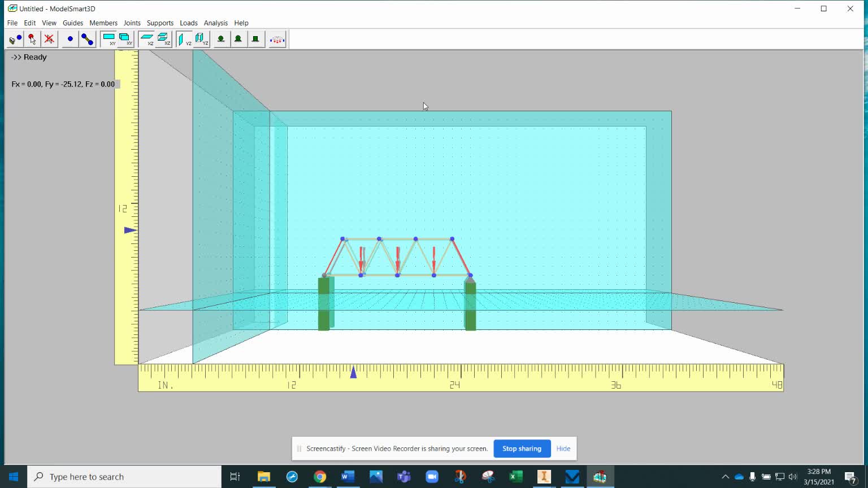Open the View menu
Viewport: 868px width, 488px height.
tap(49, 23)
